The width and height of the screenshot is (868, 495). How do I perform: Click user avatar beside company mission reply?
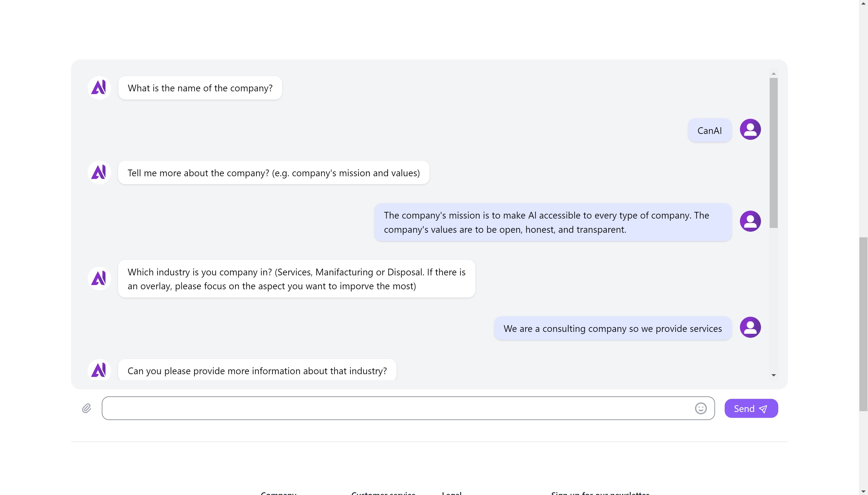tap(750, 221)
